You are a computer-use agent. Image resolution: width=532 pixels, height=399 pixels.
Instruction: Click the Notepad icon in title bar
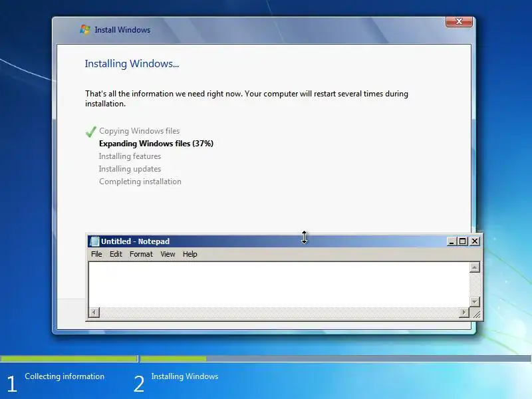(94, 241)
